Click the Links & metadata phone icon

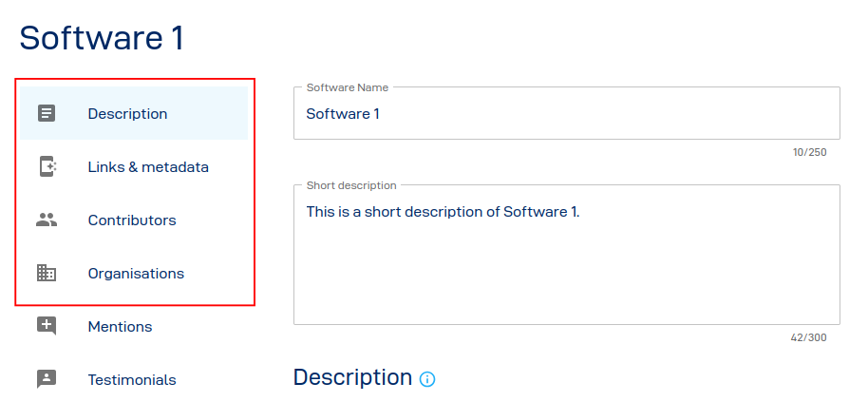(47, 166)
